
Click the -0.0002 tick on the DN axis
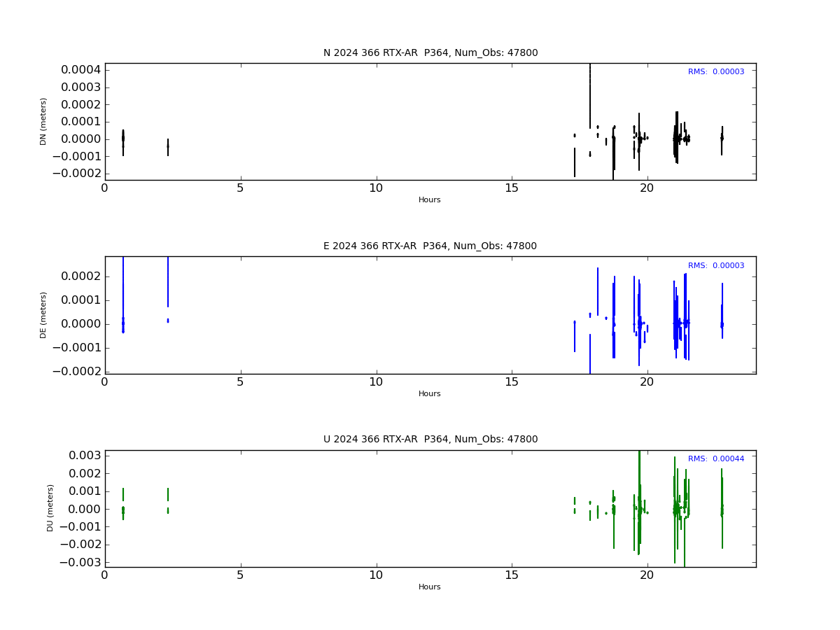(x=77, y=173)
